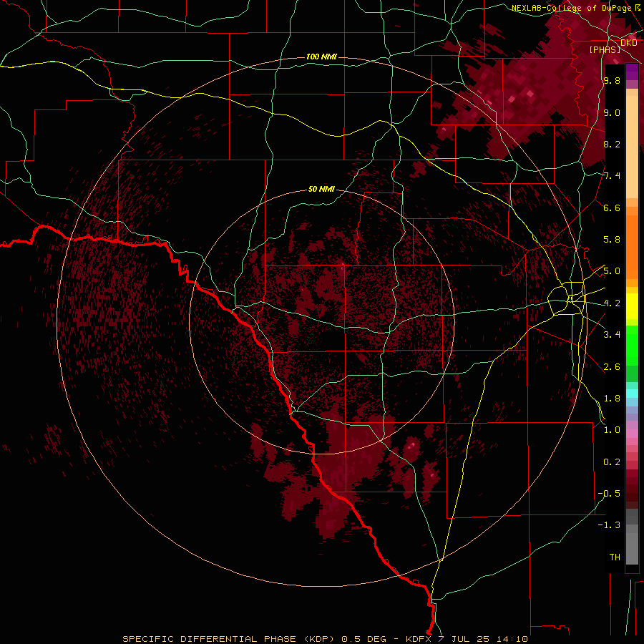Click the purple swatch atop the color bar
This screenshot has height=644, width=644.
pos(632,72)
